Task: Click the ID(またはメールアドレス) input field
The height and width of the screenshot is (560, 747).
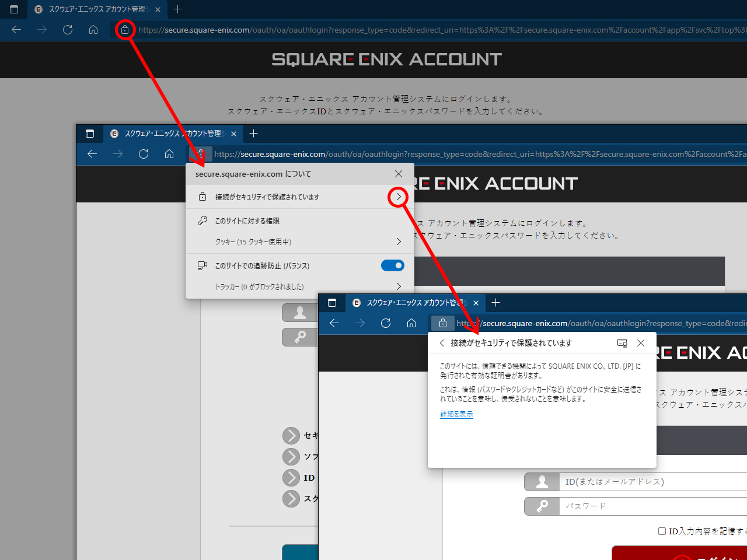Action: pyautogui.click(x=653, y=482)
